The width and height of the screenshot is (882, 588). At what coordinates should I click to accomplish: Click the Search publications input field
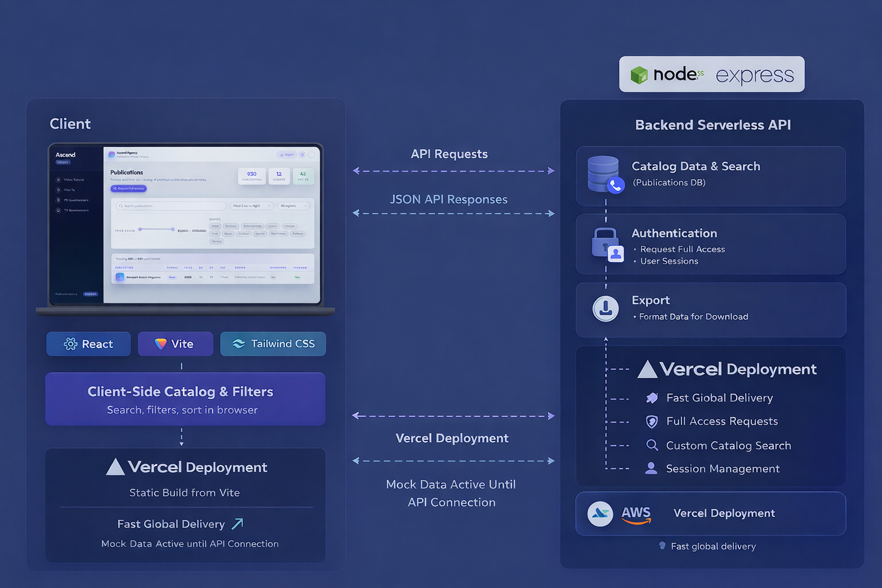tap(171, 206)
